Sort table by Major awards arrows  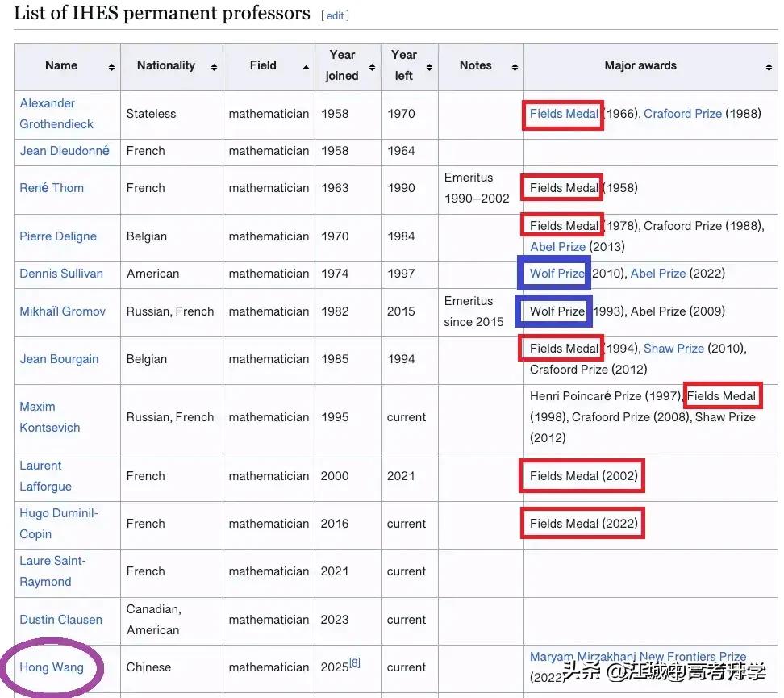pyautogui.click(x=769, y=67)
